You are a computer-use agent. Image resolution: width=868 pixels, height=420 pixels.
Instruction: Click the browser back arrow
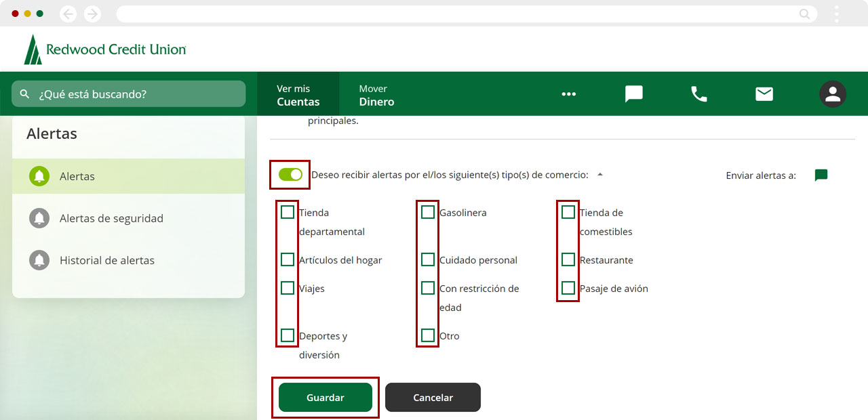[x=68, y=14]
